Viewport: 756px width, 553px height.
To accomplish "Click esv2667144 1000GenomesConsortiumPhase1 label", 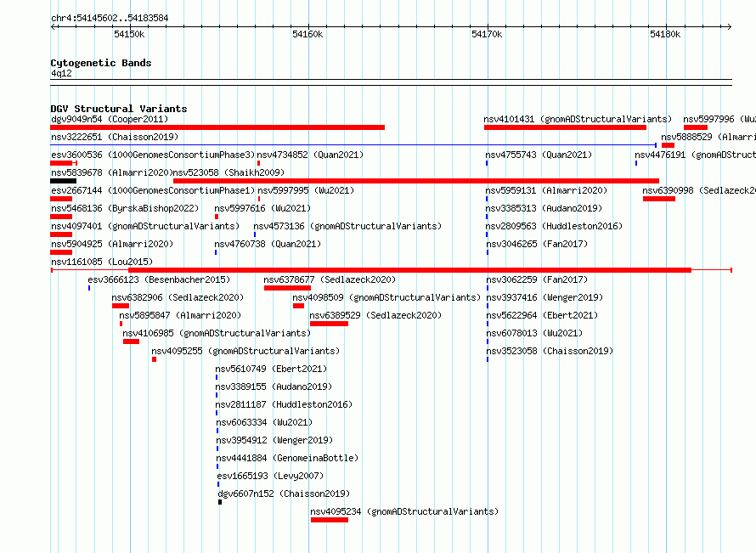I will click(153, 190).
